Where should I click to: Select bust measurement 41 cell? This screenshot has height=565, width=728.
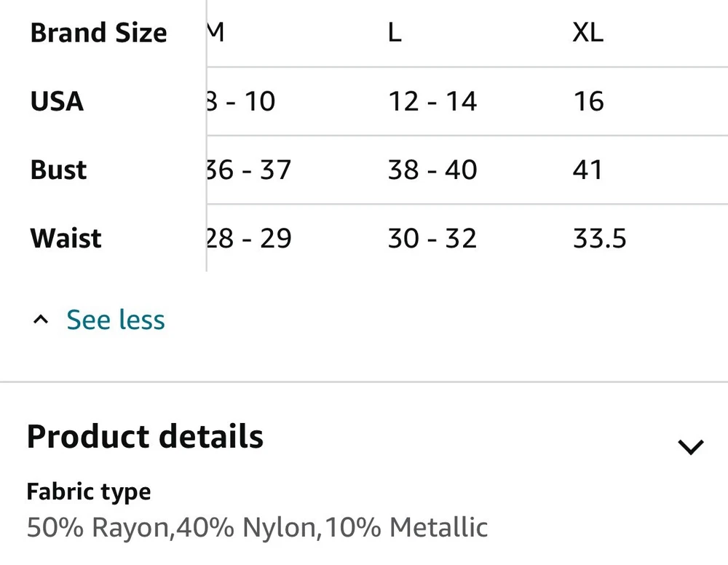(587, 170)
